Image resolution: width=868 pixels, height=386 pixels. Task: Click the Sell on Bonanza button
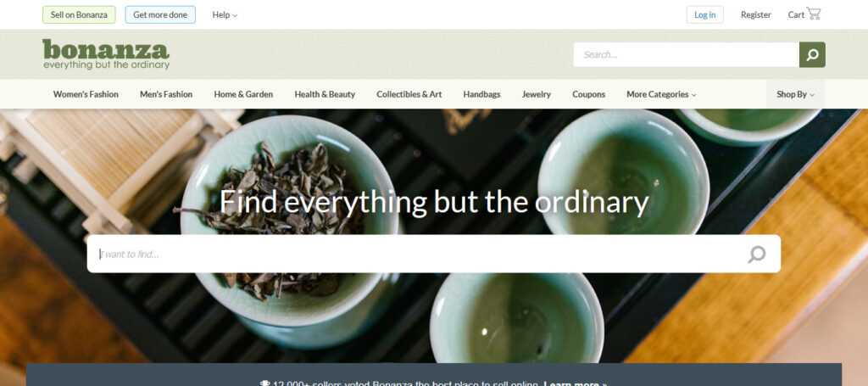click(79, 15)
